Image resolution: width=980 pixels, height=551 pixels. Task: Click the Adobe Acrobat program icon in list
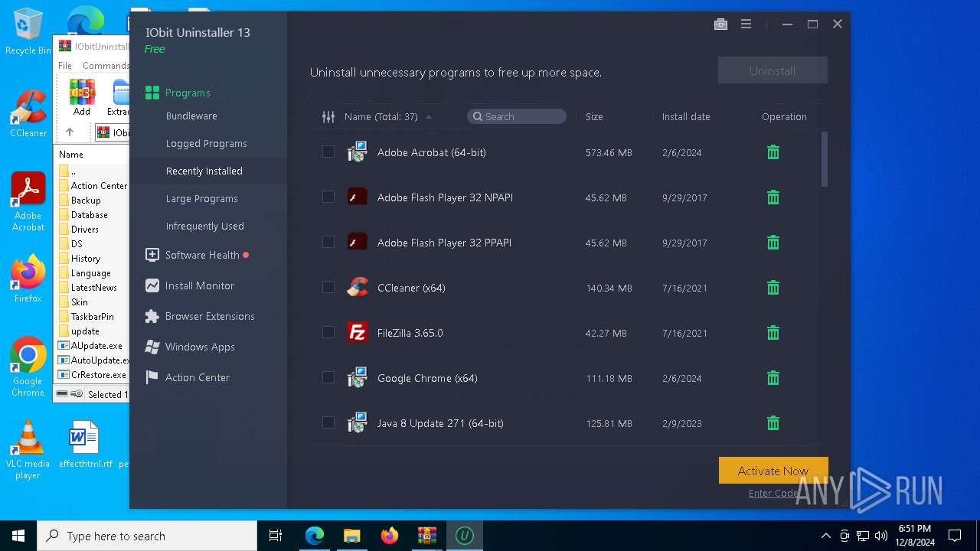[x=357, y=152]
